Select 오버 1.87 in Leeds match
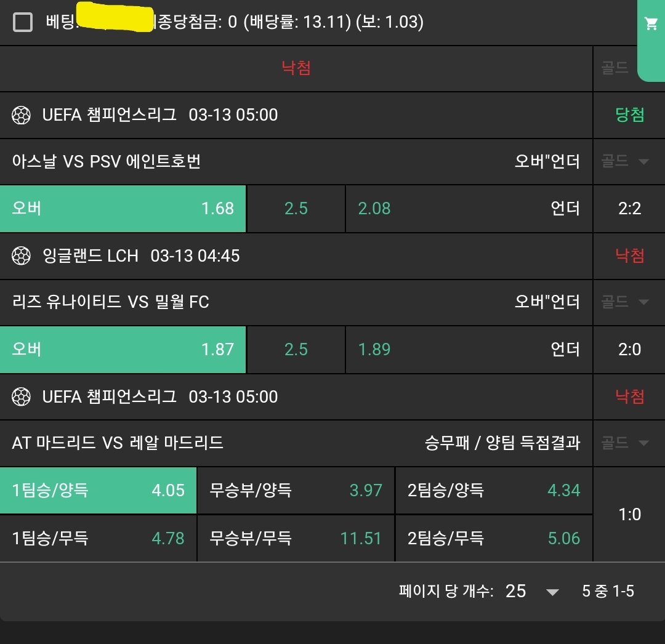 (123, 349)
